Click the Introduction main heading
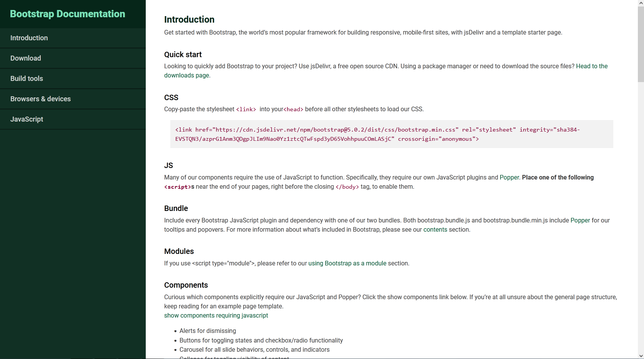Image resolution: width=644 pixels, height=359 pixels. (189, 20)
